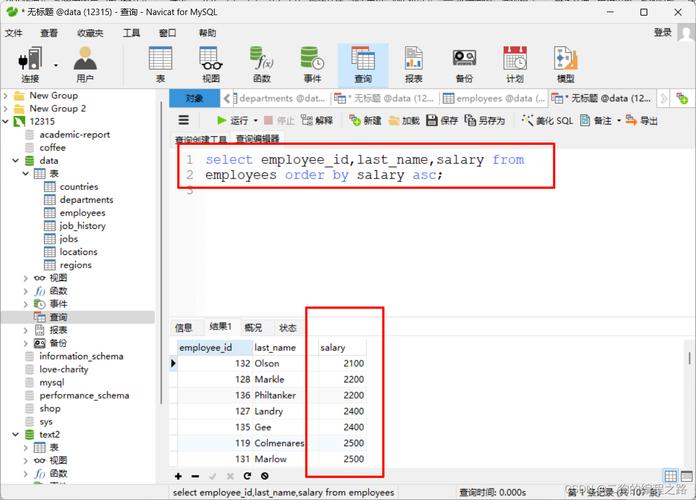Click the salary column header
Screen dimensions: 696x500
[342, 348]
